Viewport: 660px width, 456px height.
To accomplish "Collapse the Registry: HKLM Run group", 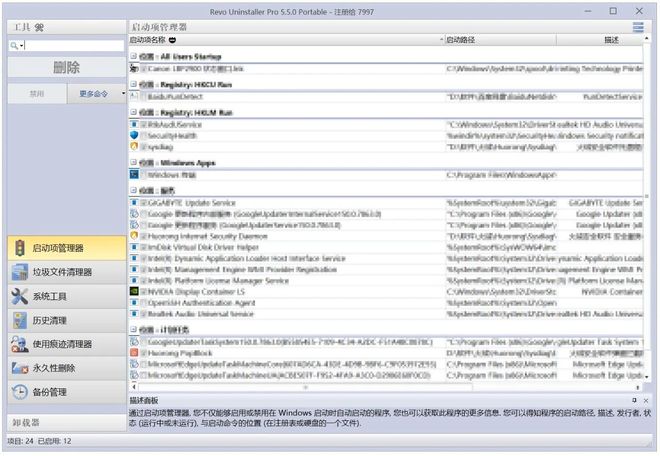I will [x=133, y=112].
